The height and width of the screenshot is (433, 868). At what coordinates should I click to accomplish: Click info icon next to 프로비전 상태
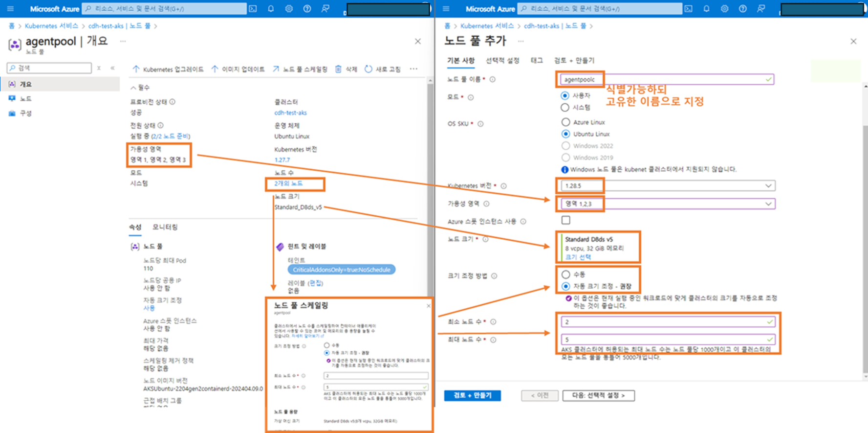(173, 102)
